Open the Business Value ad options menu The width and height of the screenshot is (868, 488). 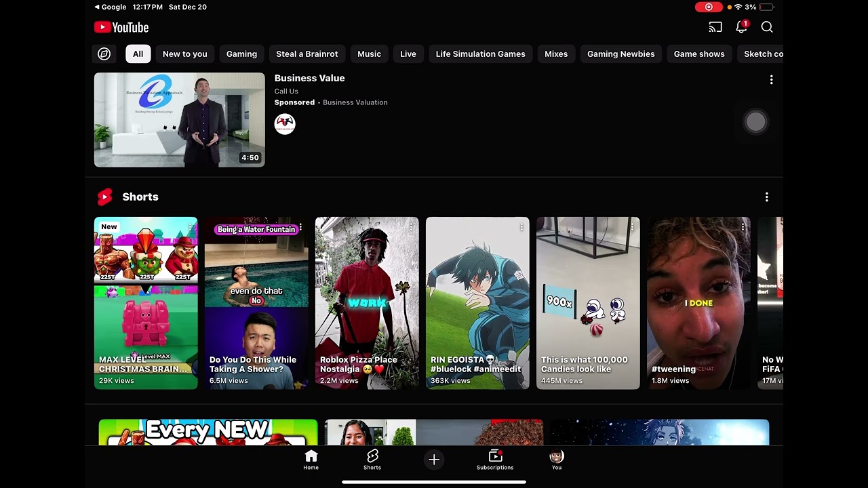point(771,80)
